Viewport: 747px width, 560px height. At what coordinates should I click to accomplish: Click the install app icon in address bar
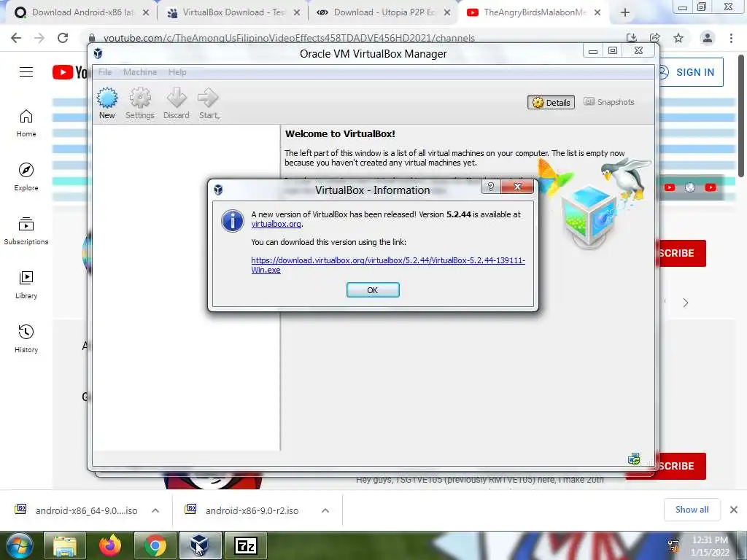point(632,38)
